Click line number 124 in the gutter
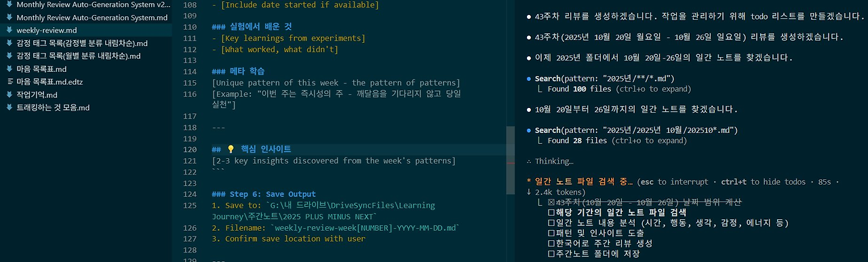Screen dimensions: 868x262 point(189,194)
